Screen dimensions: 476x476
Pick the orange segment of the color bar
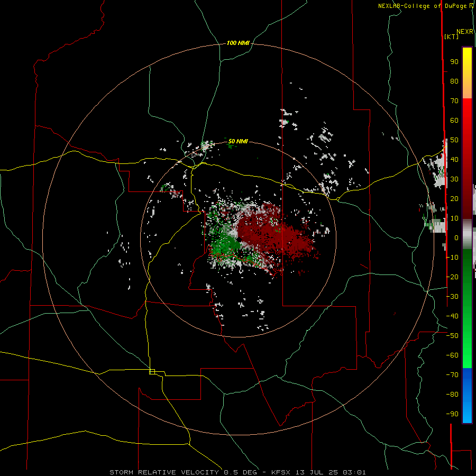467,91
